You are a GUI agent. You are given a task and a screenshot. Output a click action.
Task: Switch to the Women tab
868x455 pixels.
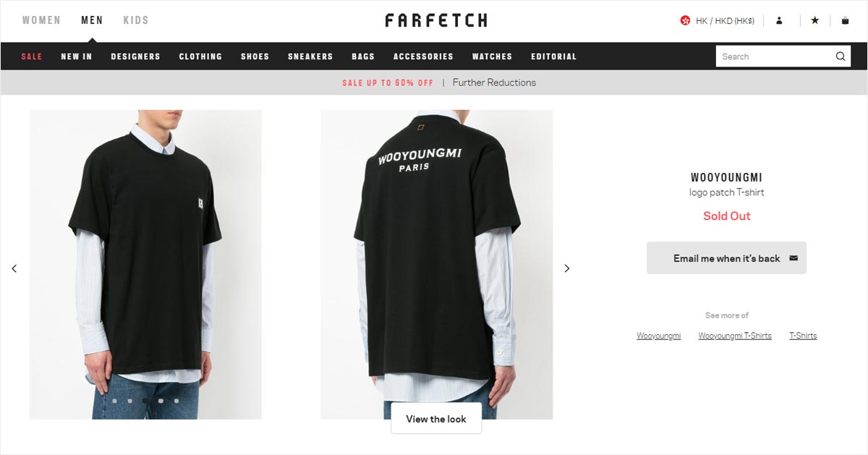[x=41, y=20]
